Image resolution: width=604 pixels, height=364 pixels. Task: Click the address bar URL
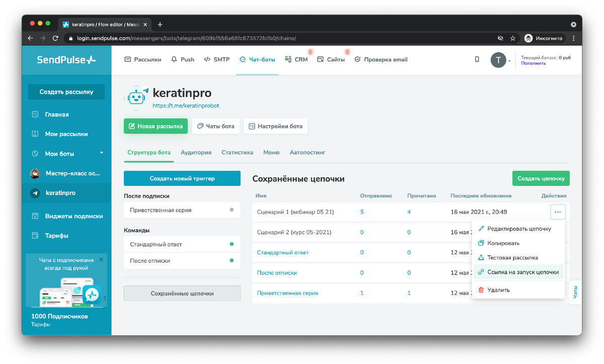coord(186,38)
